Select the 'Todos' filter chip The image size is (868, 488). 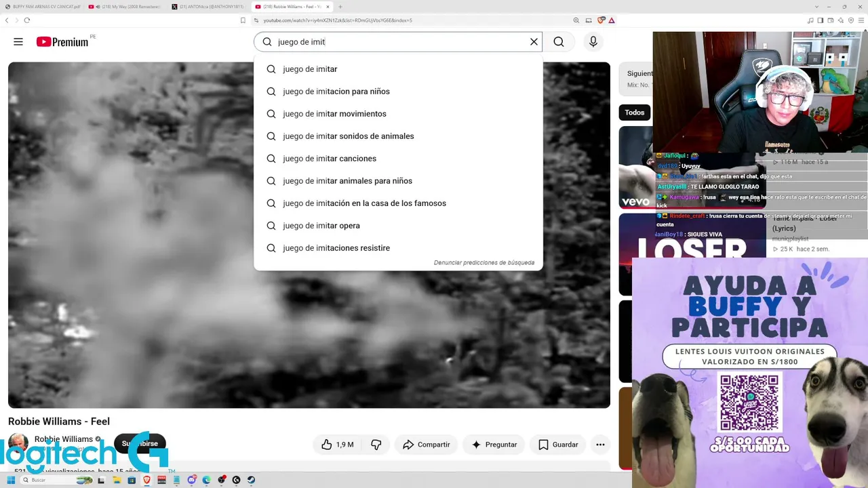tap(635, 113)
